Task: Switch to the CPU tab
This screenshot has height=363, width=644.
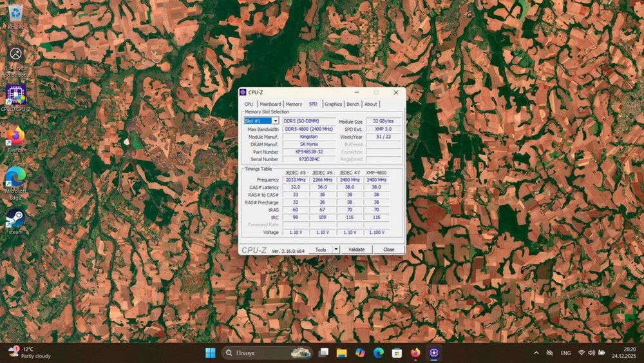Action: tap(249, 104)
